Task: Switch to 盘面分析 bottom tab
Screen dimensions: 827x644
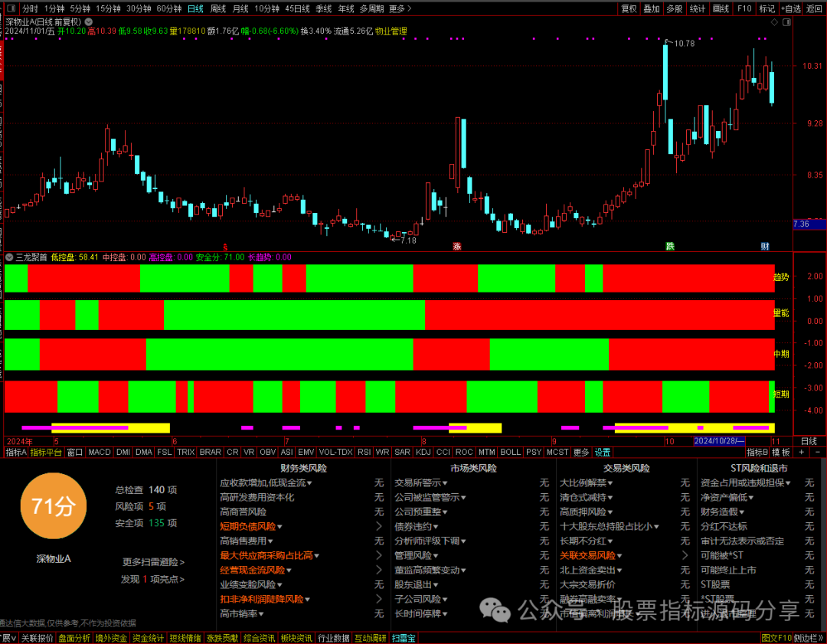Action: (74, 638)
